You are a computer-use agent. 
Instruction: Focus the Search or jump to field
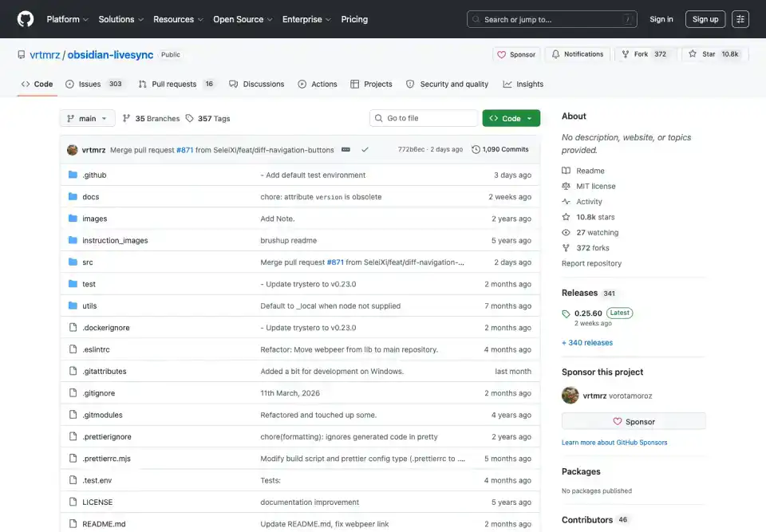click(551, 19)
